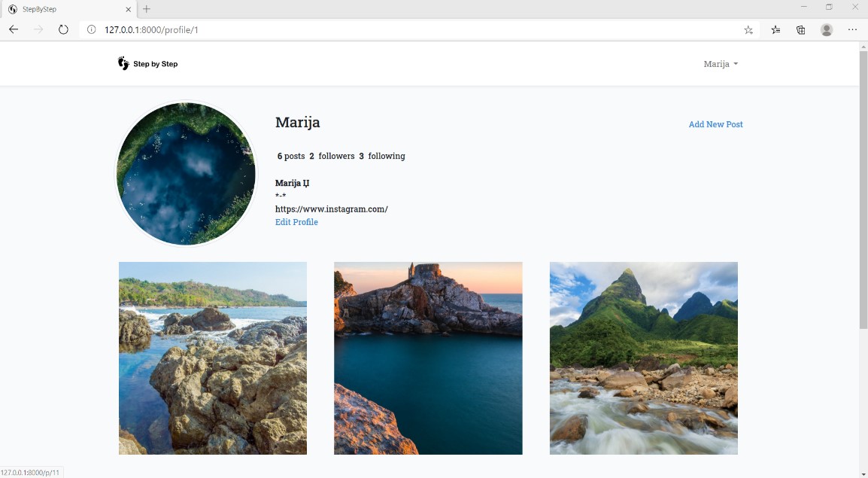Open the Collections icon in the browser toolbar
Viewport: 868px width, 478px height.
800,29
